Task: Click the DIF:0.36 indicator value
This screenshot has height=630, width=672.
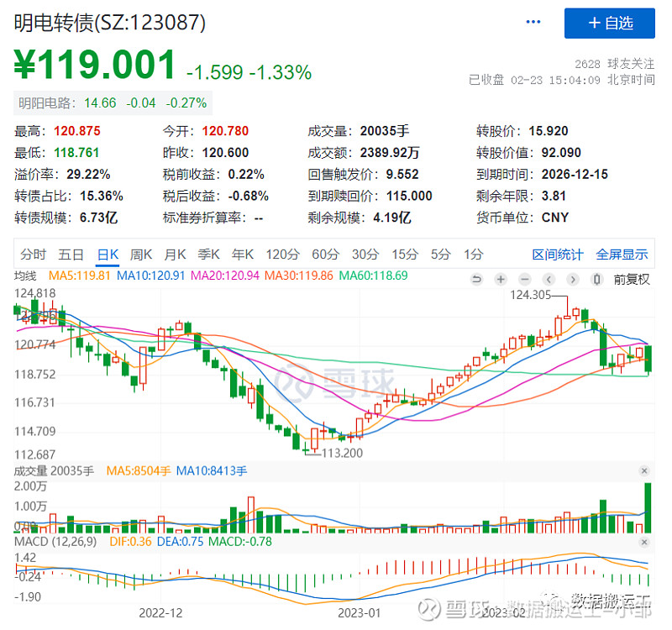Action: [x=130, y=542]
